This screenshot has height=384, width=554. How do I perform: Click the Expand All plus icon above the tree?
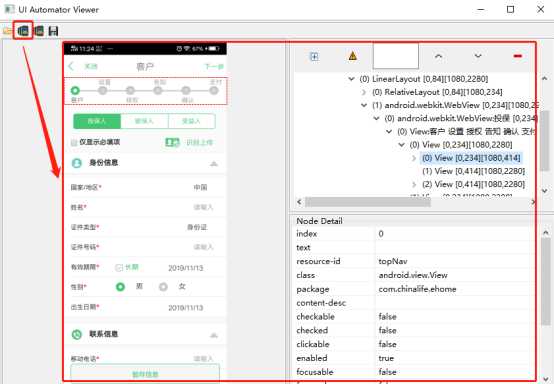(x=314, y=56)
